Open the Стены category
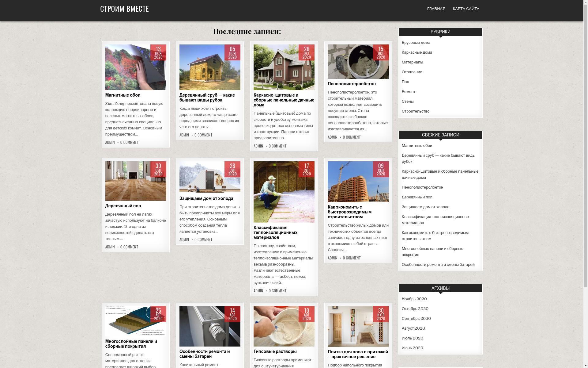Screen dimensions: 588x368 [408, 102]
